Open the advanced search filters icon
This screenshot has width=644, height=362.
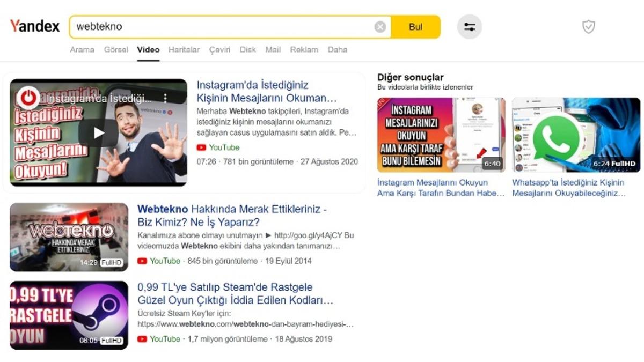click(469, 26)
